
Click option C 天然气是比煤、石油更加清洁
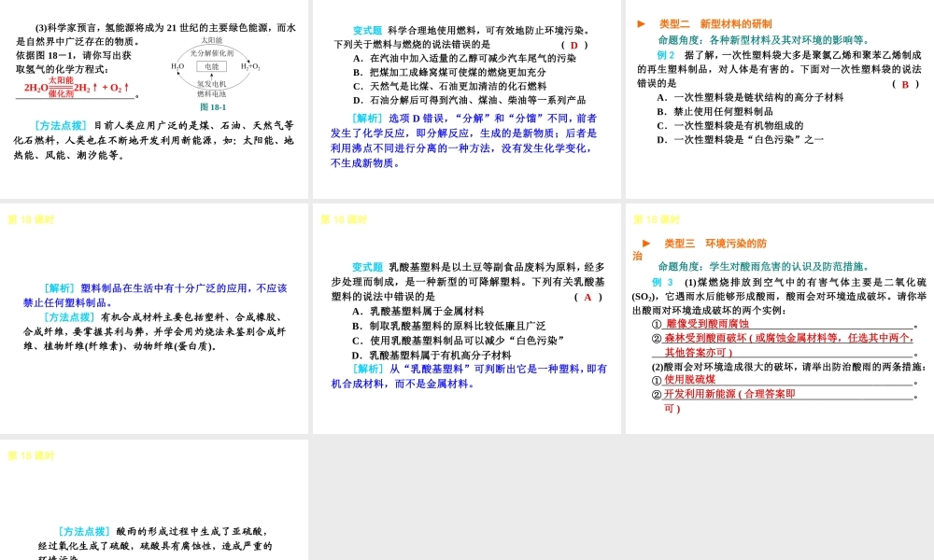coord(450,86)
